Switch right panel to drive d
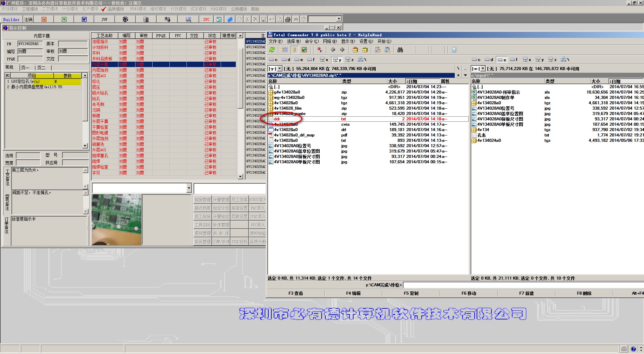 [x=489, y=60]
